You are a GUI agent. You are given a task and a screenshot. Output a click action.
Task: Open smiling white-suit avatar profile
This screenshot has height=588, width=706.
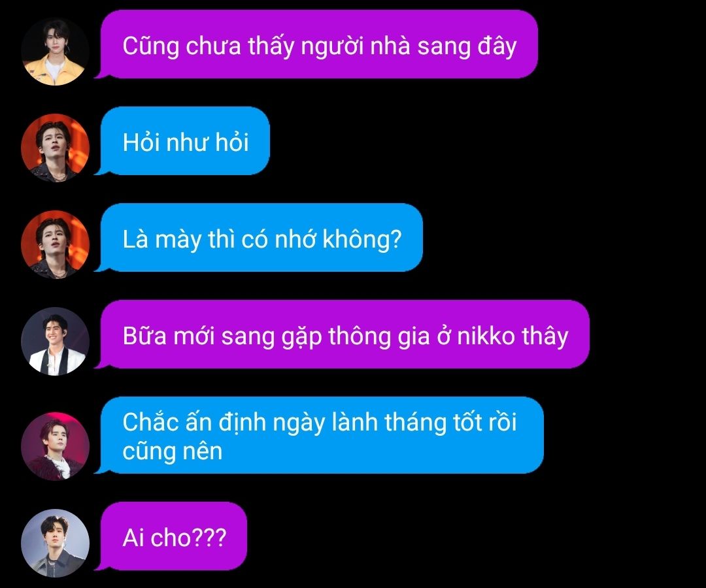[x=55, y=341]
